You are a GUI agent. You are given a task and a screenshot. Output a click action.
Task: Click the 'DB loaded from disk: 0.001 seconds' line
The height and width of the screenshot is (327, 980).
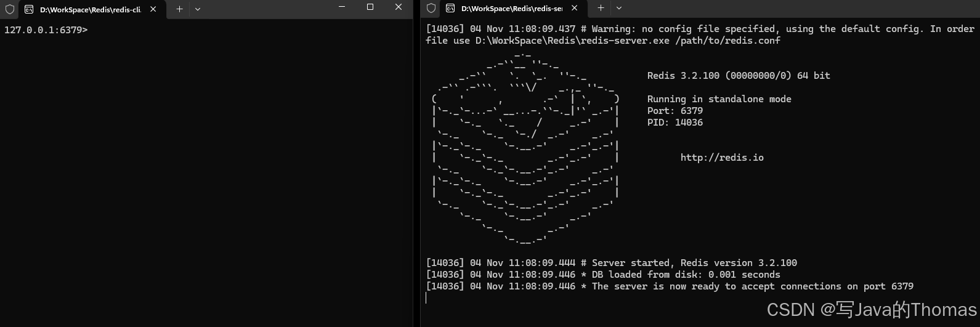pos(603,275)
